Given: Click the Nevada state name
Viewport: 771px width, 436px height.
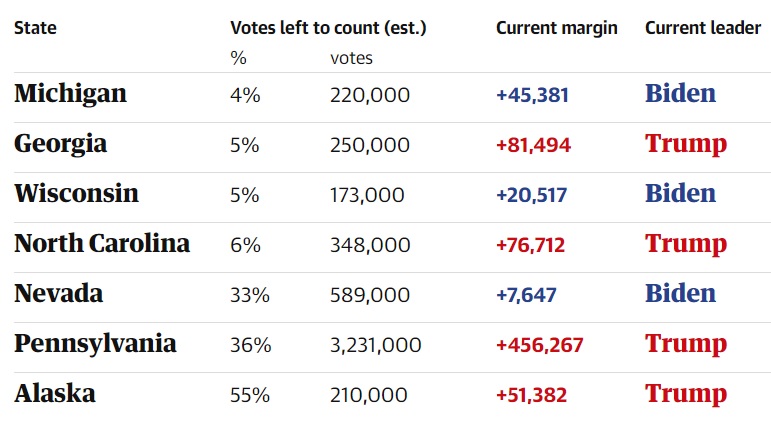Looking at the screenshot, I should [x=58, y=294].
